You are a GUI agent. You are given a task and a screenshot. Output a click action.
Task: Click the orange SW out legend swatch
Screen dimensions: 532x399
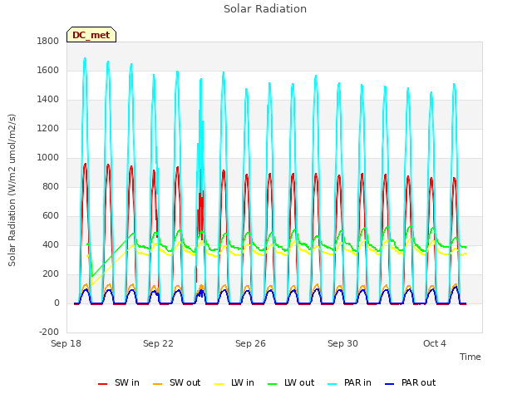coord(157,384)
